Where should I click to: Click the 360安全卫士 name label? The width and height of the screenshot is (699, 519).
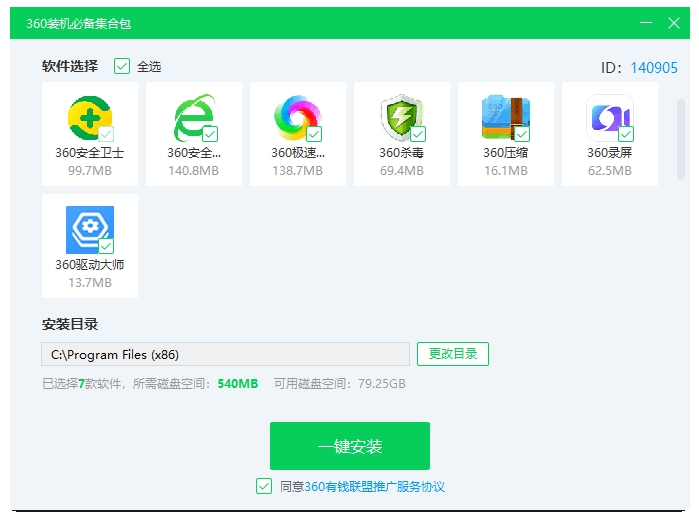90,153
